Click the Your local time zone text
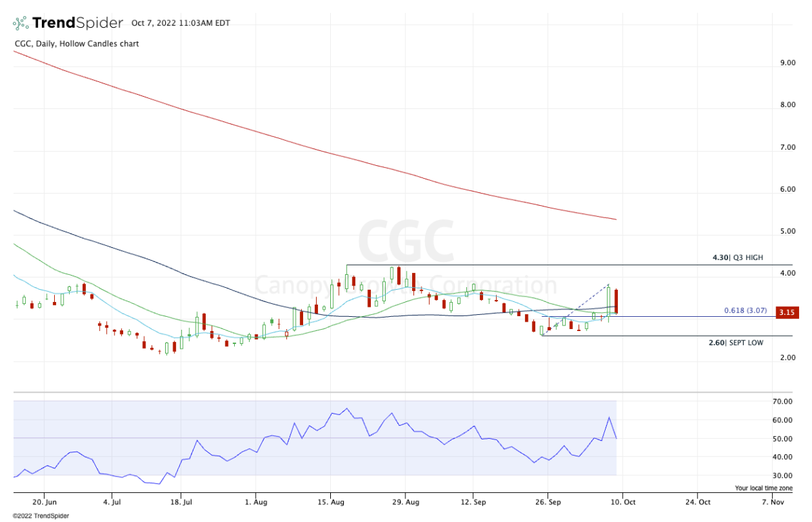 pyautogui.click(x=763, y=488)
